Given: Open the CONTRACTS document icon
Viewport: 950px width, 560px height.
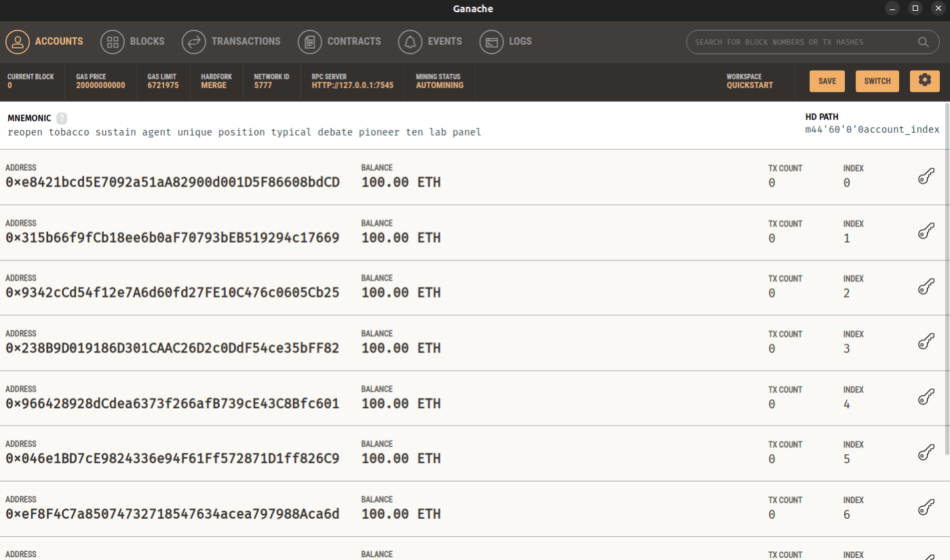Looking at the screenshot, I should pyautogui.click(x=309, y=41).
